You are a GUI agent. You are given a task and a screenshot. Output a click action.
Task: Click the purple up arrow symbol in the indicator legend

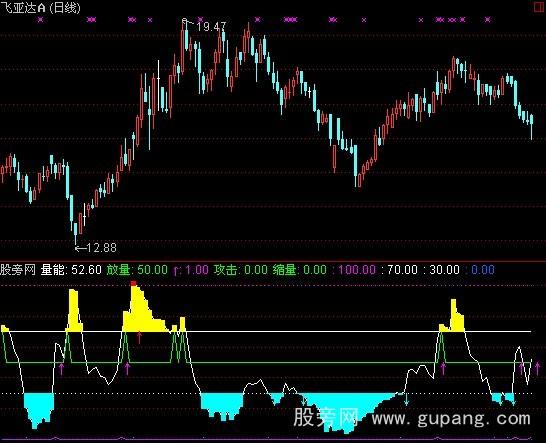(176, 271)
